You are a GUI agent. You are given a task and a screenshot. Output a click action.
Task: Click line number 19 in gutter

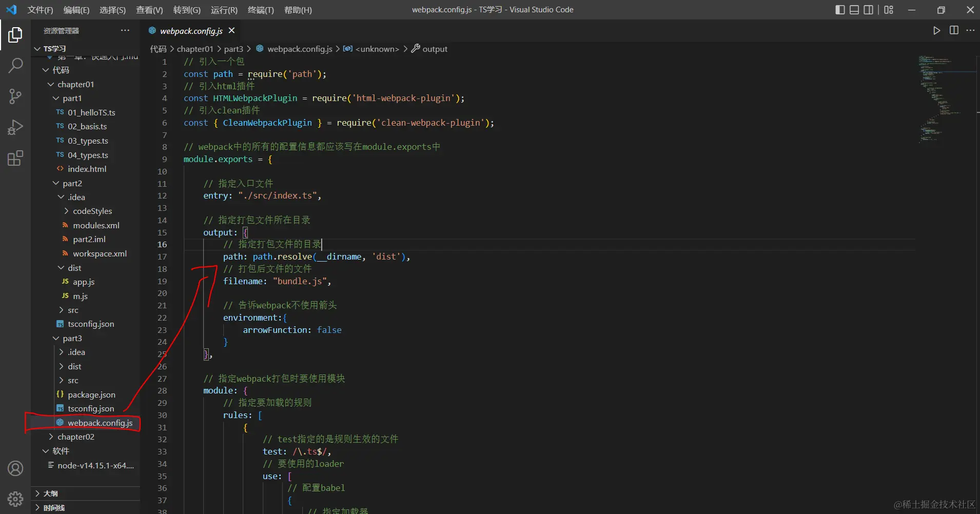162,281
